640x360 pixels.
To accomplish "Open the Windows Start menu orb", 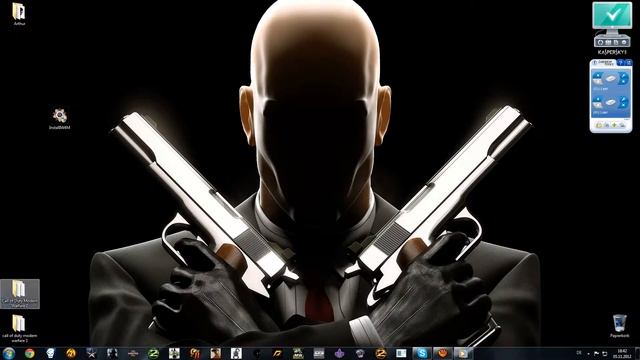I will pos(9,353).
